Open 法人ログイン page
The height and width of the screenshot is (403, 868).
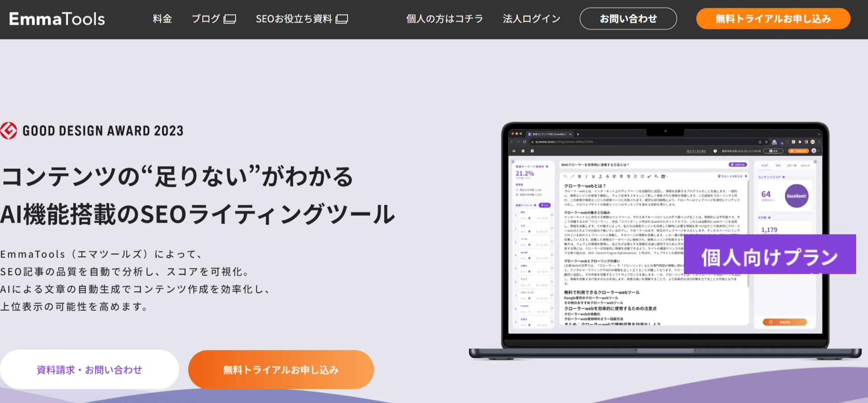point(532,19)
